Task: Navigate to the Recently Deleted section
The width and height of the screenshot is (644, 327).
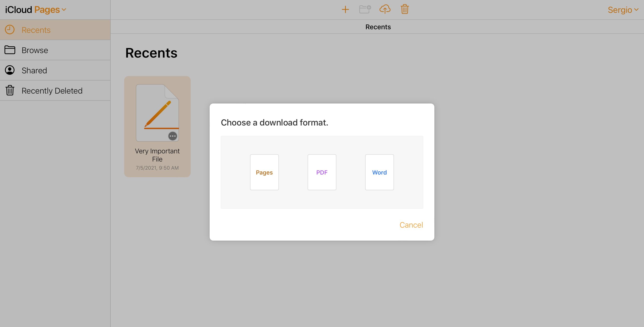Action: tap(52, 90)
